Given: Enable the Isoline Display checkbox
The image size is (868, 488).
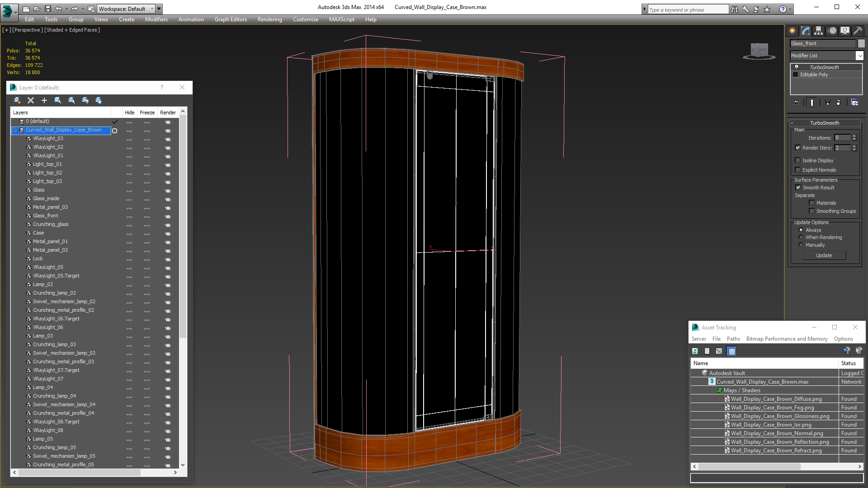Looking at the screenshot, I should 798,160.
